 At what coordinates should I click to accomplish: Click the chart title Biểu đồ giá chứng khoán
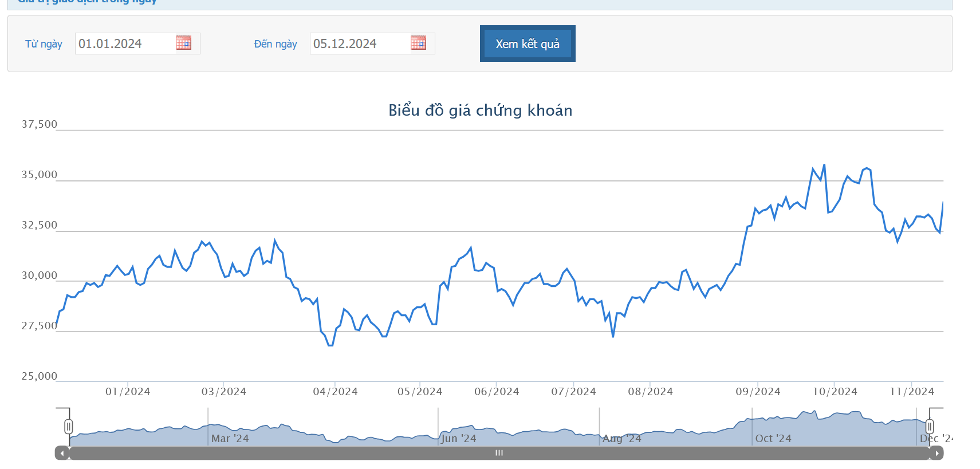click(480, 110)
